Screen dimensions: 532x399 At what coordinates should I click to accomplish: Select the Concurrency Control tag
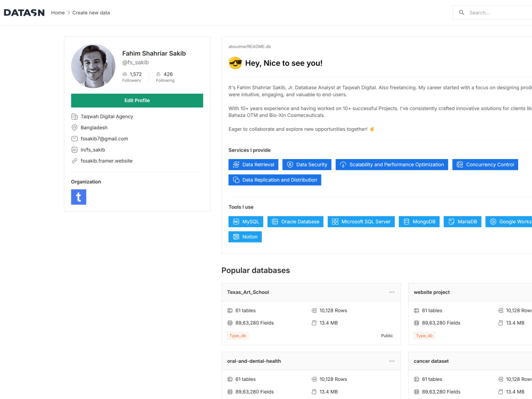[485, 164]
